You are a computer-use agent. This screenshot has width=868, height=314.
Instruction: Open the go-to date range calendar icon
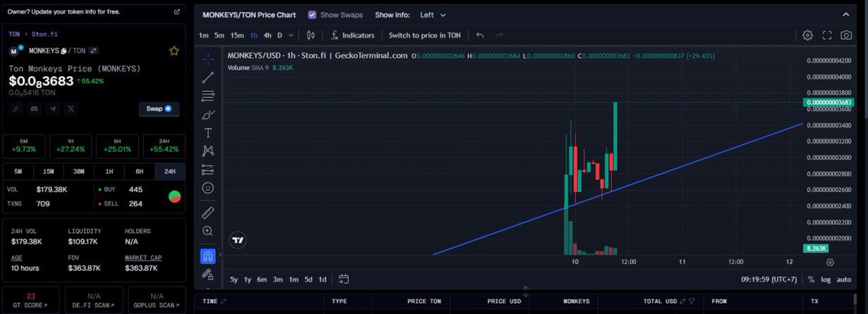click(344, 279)
